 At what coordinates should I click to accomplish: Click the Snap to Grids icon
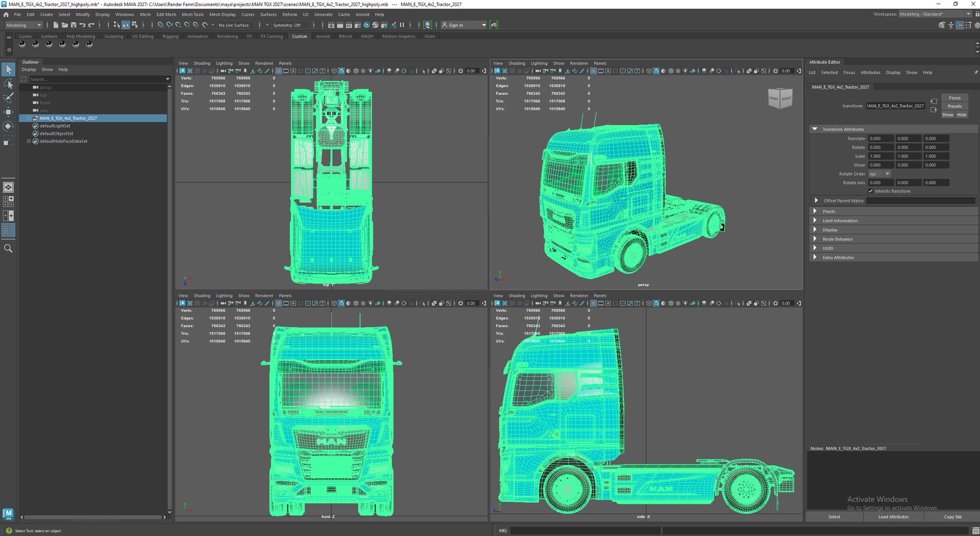pyautogui.click(x=161, y=25)
